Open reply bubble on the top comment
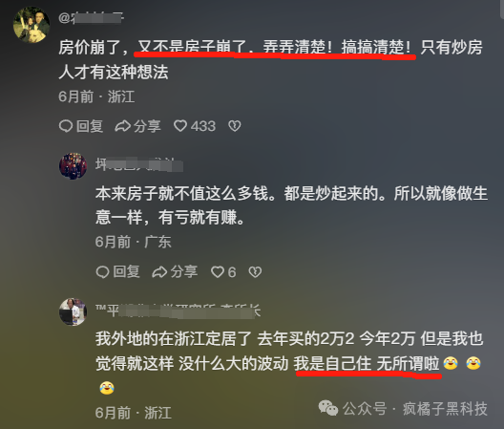This screenshot has height=429, width=504. (66, 126)
